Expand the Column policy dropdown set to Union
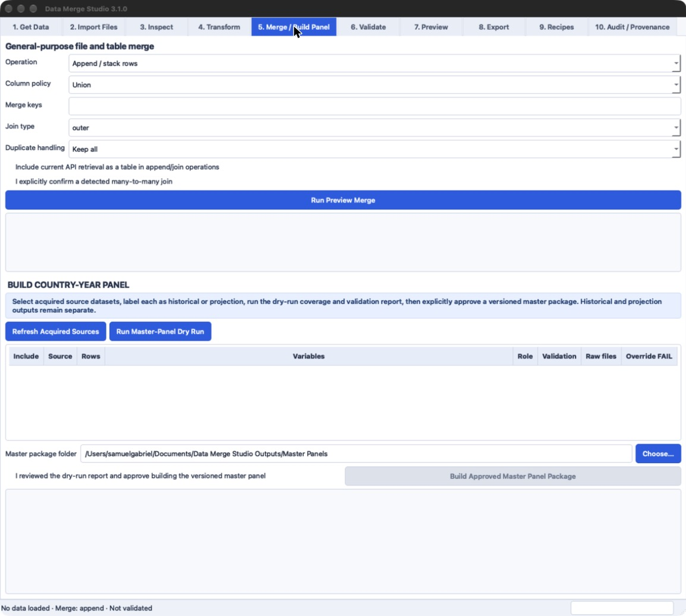 (375, 85)
